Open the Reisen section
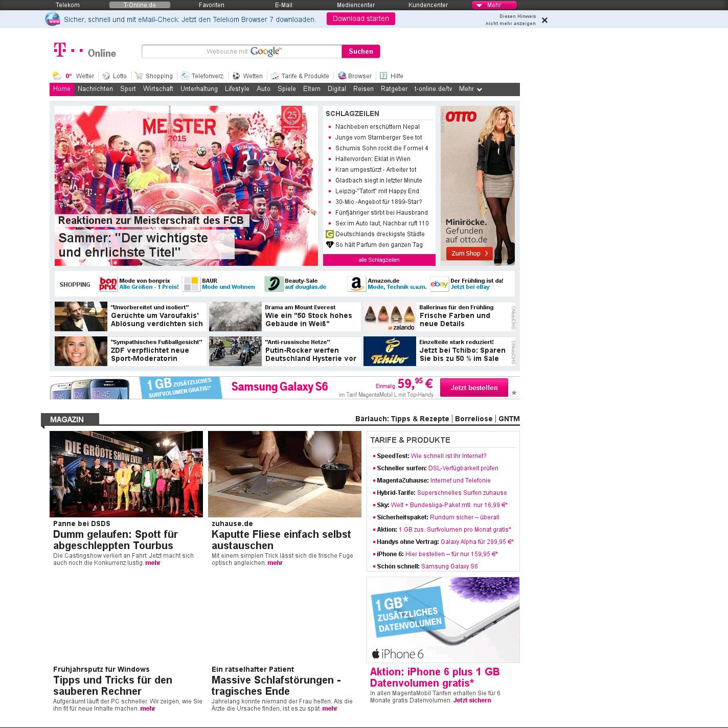This screenshot has height=728, width=728. tap(363, 89)
